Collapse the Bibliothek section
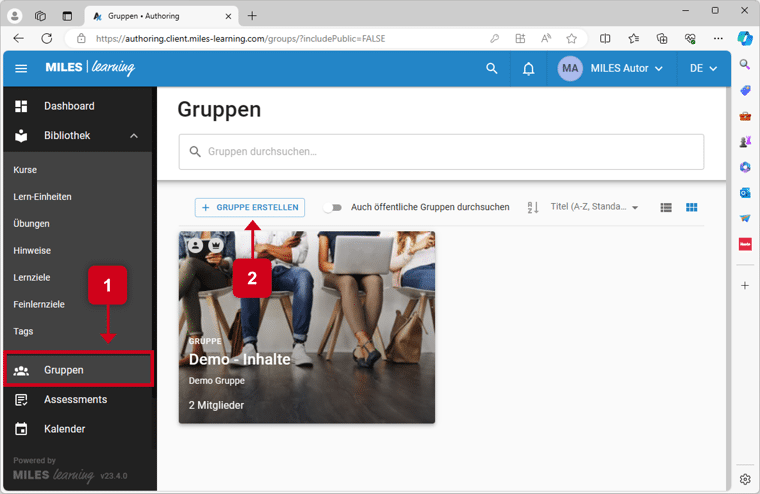 134,136
